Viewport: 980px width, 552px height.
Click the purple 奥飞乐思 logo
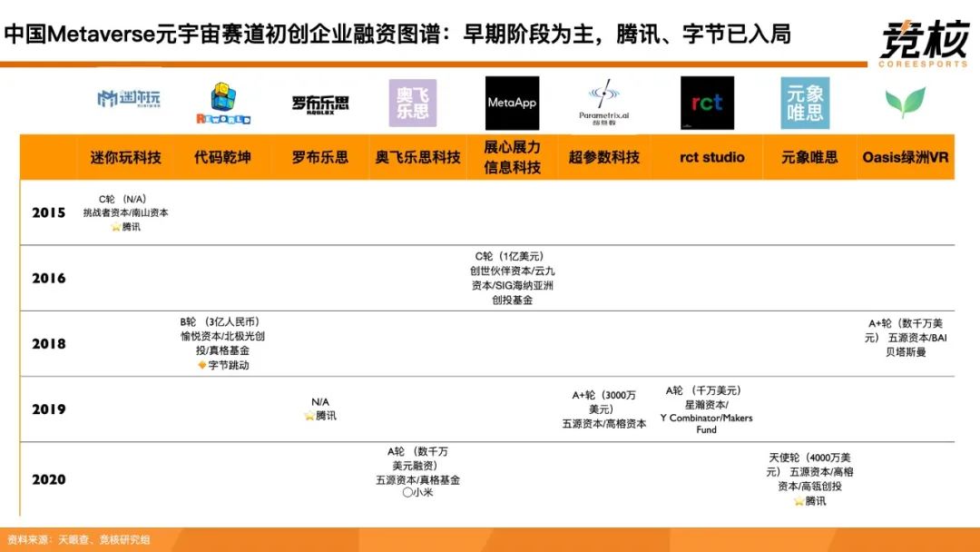coord(413,103)
